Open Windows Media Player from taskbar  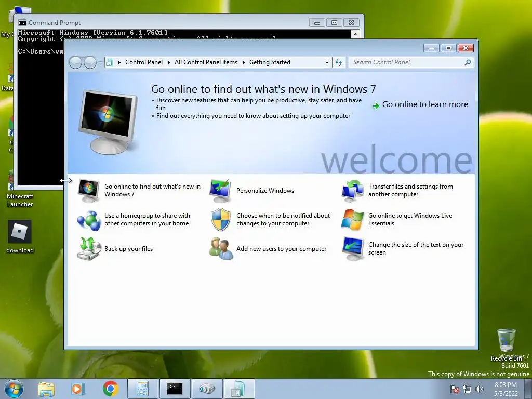[x=77, y=389]
